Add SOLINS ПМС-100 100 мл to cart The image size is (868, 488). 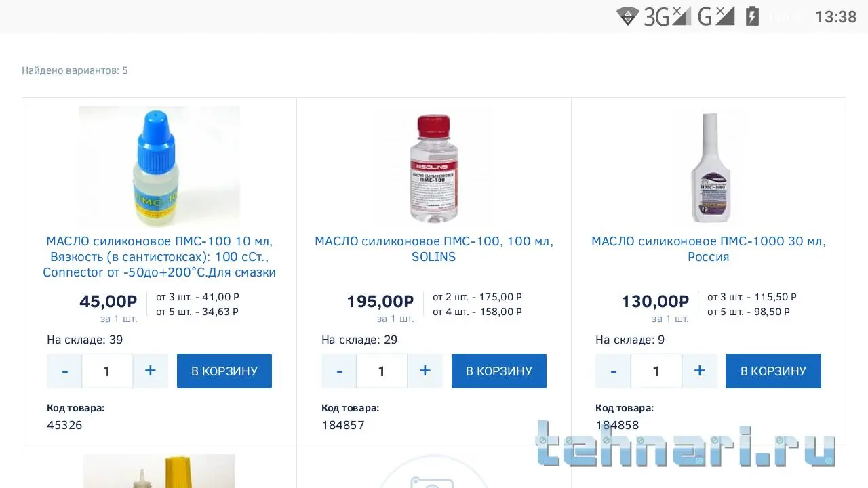tap(499, 371)
